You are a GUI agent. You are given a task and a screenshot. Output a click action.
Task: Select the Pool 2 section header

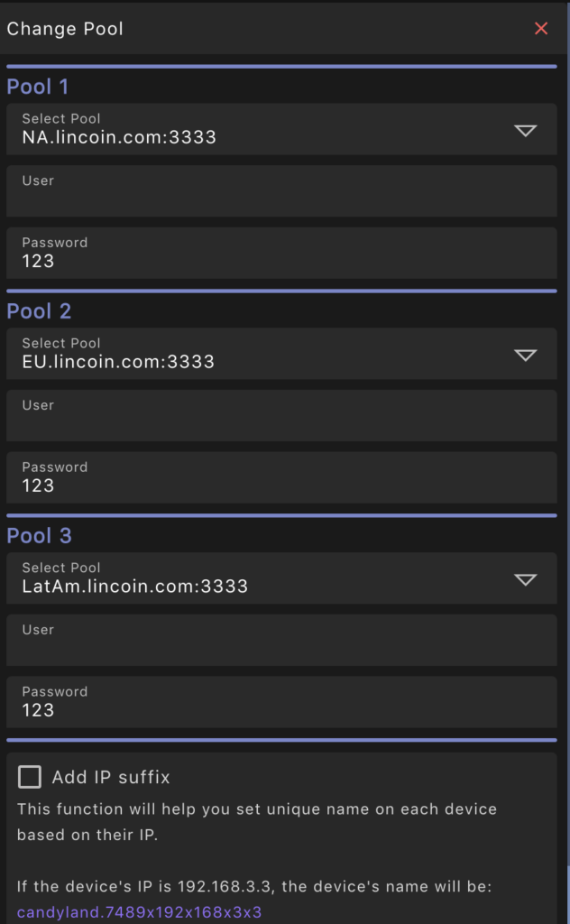[38, 310]
